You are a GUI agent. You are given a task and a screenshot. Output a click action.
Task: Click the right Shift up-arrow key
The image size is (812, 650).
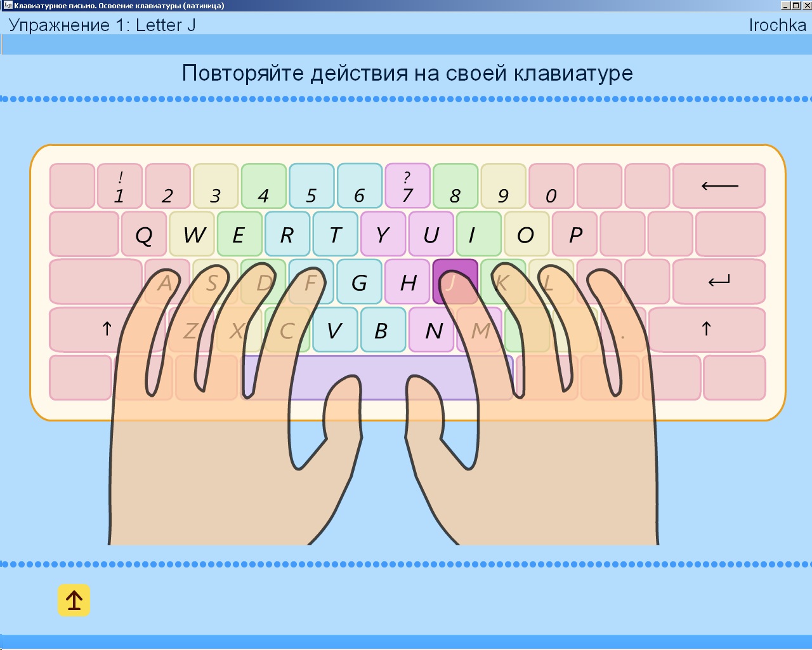(706, 329)
